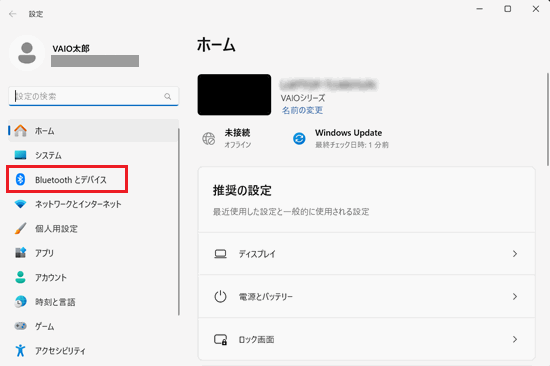The height and width of the screenshot is (366, 550).
Task: Click the sidebar vertical scrollbar
Action: (x=179, y=222)
